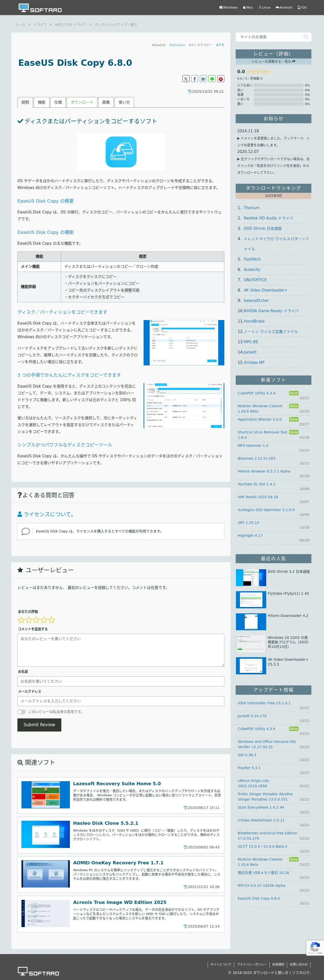Open お問い合わせ footer link
Image resolution: width=324 pixels, height=980 pixels.
tap(299, 964)
